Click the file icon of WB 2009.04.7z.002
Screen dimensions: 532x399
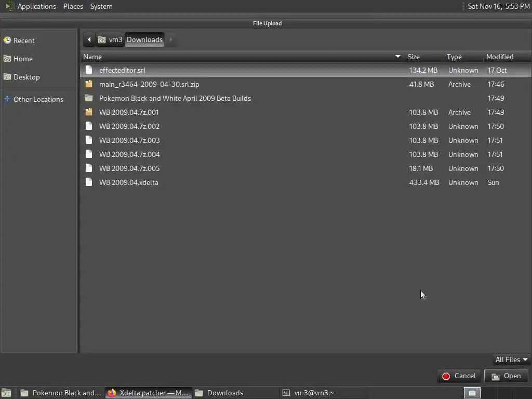tap(89, 126)
